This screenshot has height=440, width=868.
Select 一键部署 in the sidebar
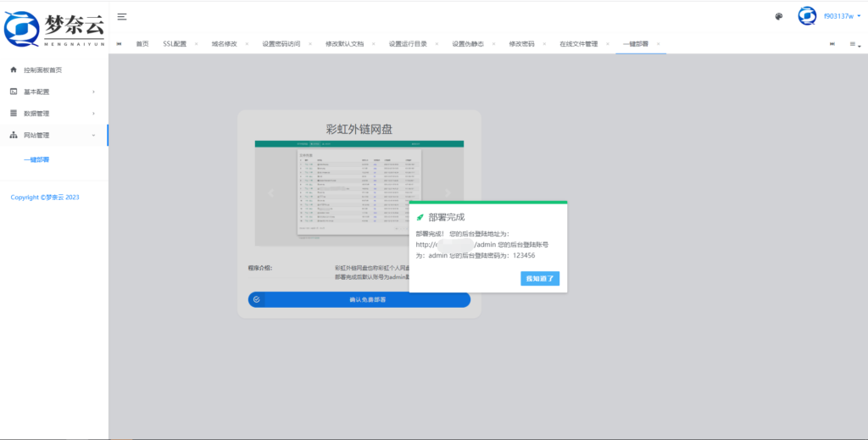coord(36,159)
